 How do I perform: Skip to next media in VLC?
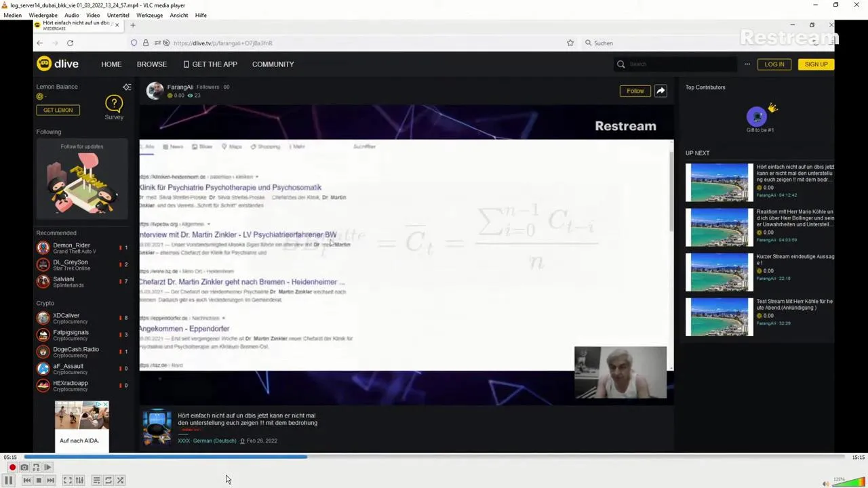click(50, 480)
